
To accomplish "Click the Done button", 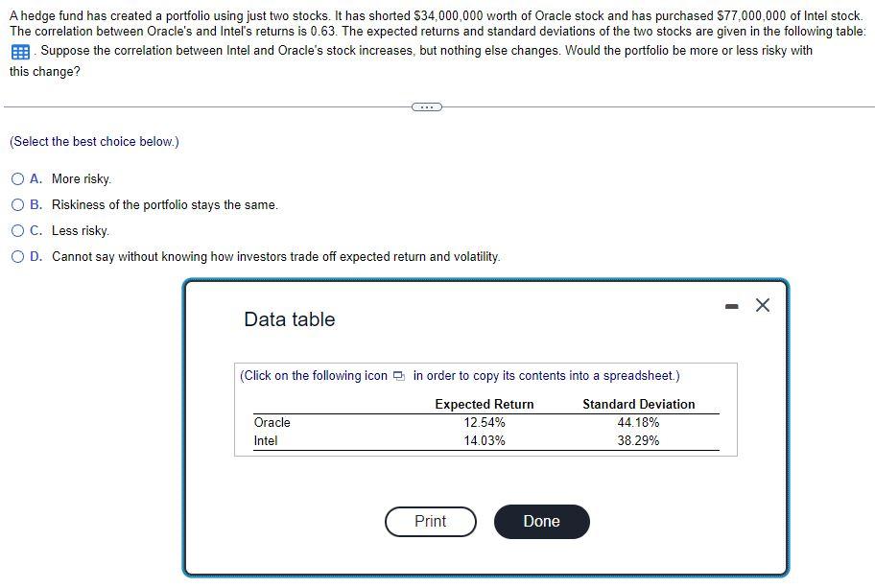I will (x=541, y=521).
